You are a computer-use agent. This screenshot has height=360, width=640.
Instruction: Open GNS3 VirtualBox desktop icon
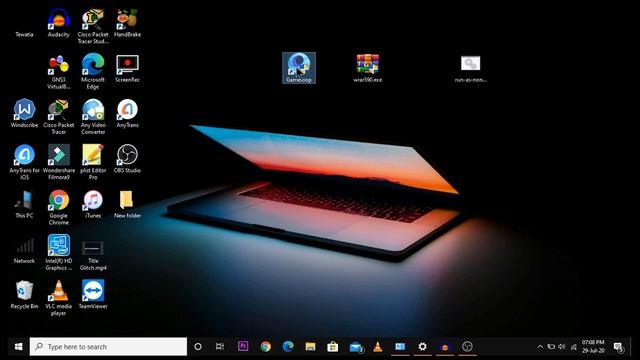(x=59, y=72)
